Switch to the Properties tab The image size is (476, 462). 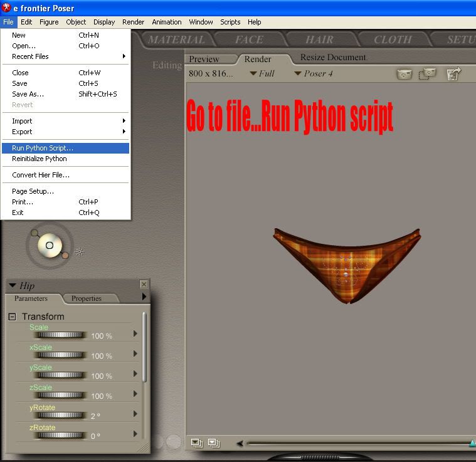[87, 298]
